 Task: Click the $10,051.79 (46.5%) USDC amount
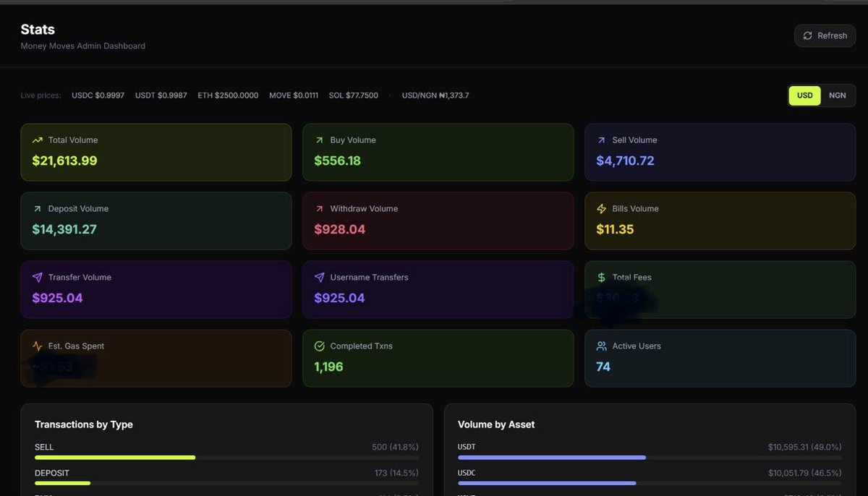point(805,473)
